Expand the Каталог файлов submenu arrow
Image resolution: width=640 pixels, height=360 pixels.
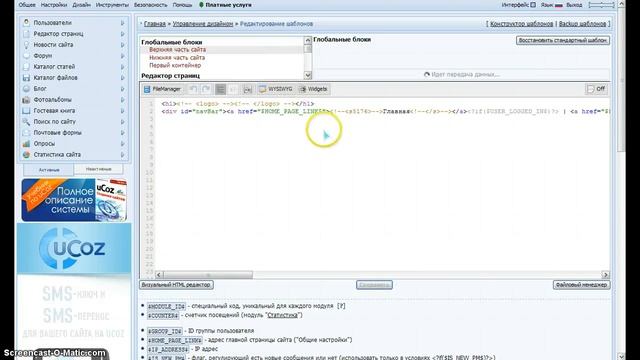pos(122,78)
